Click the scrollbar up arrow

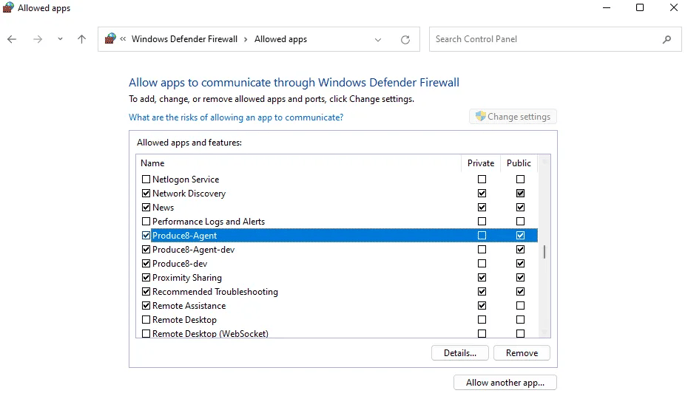[x=544, y=162]
